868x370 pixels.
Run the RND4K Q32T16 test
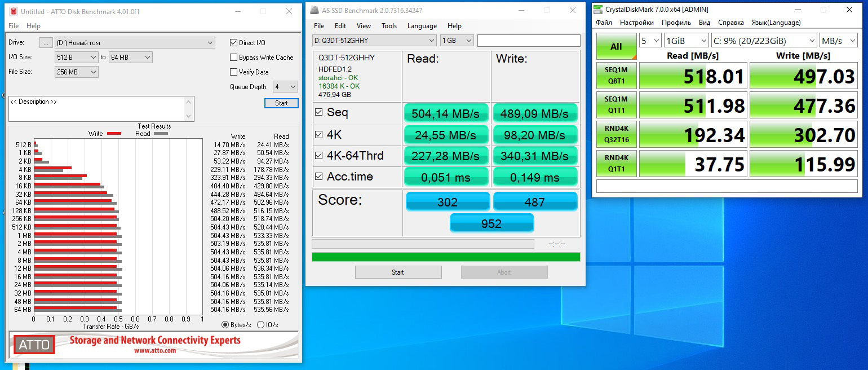point(616,134)
